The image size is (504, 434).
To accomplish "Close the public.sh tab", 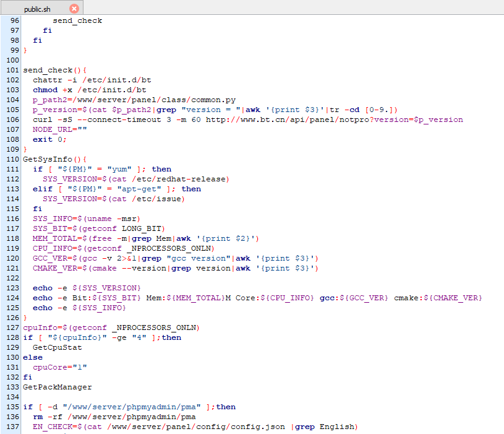I will tap(74, 9).
